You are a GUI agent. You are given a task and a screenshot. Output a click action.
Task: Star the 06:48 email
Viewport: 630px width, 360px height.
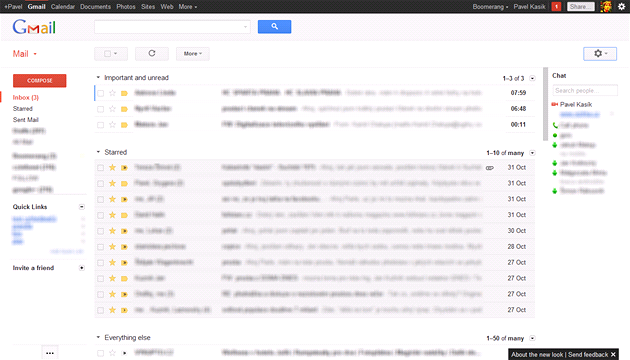pyautogui.click(x=112, y=109)
